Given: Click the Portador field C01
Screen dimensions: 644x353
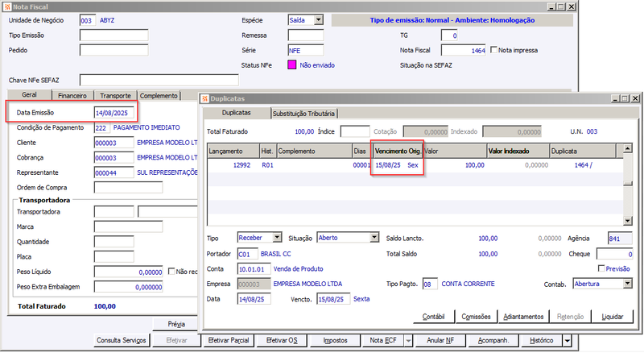Looking at the screenshot, I should (248, 254).
